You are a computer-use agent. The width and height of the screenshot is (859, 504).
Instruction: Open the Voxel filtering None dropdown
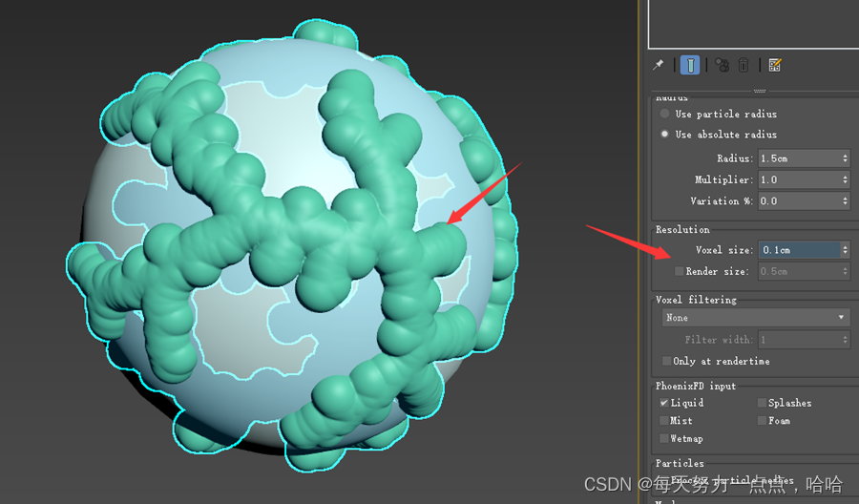[x=756, y=318]
